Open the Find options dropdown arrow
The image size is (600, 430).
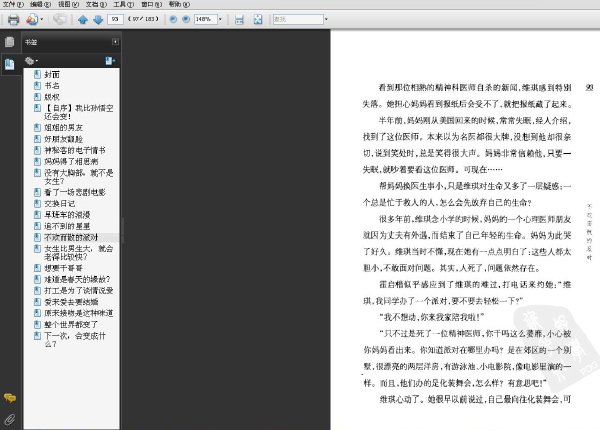pyautogui.click(x=326, y=19)
